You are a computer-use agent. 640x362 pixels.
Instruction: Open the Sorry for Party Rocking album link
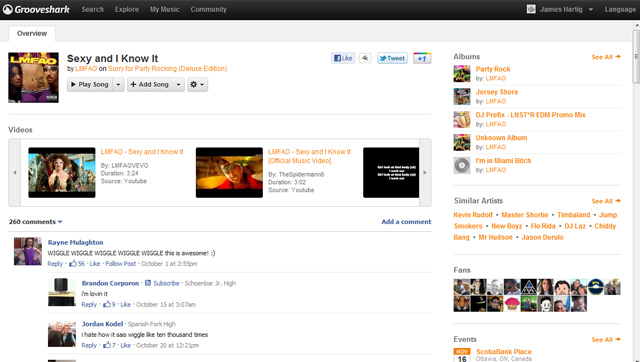tap(167, 69)
